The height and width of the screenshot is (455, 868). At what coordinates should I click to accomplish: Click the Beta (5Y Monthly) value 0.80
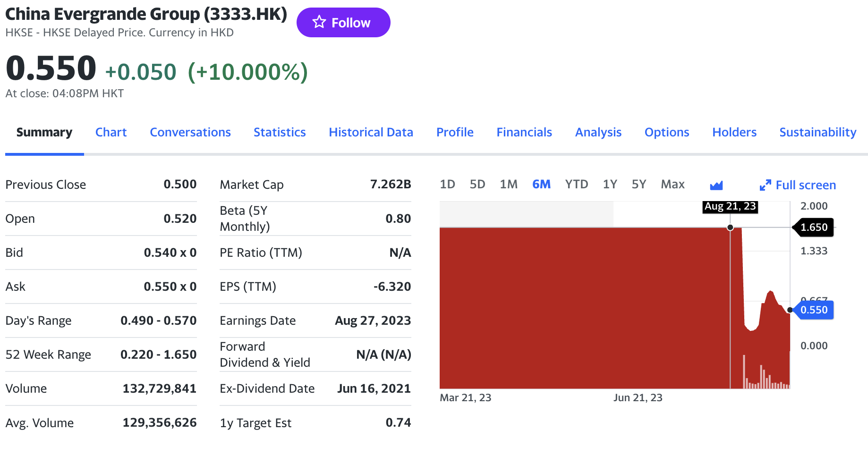point(398,219)
